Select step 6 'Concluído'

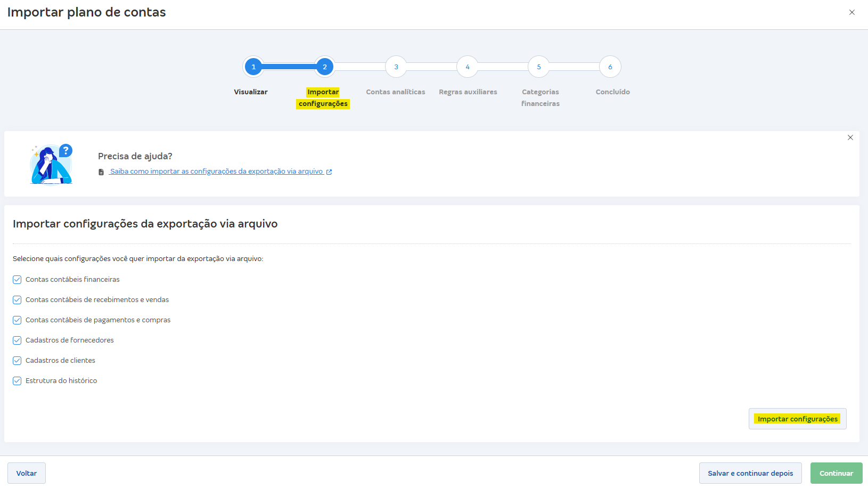610,67
